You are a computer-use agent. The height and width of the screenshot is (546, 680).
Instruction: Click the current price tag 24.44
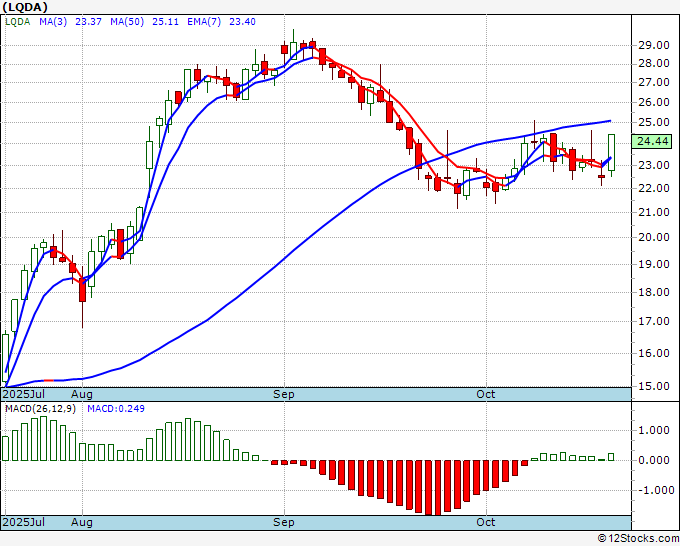[652, 141]
